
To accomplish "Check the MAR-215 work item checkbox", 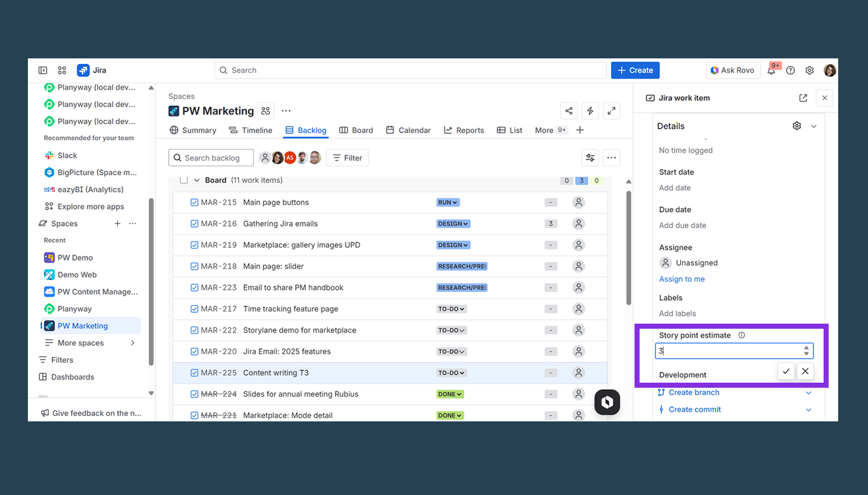I will [x=195, y=202].
